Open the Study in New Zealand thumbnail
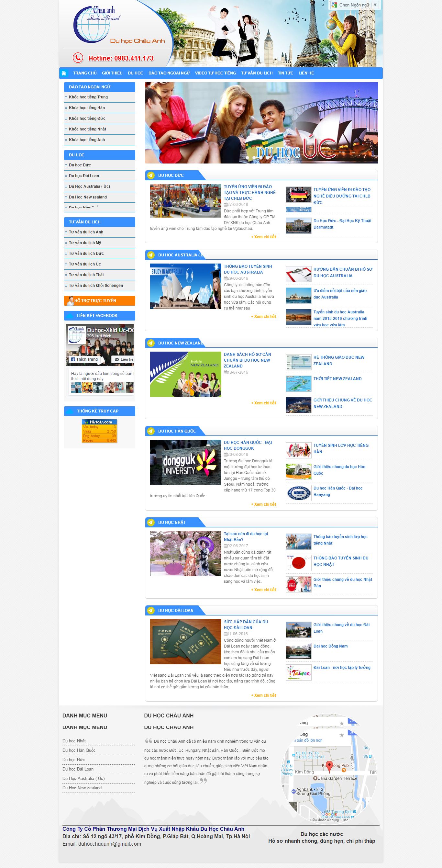442x868 pixels. click(185, 374)
